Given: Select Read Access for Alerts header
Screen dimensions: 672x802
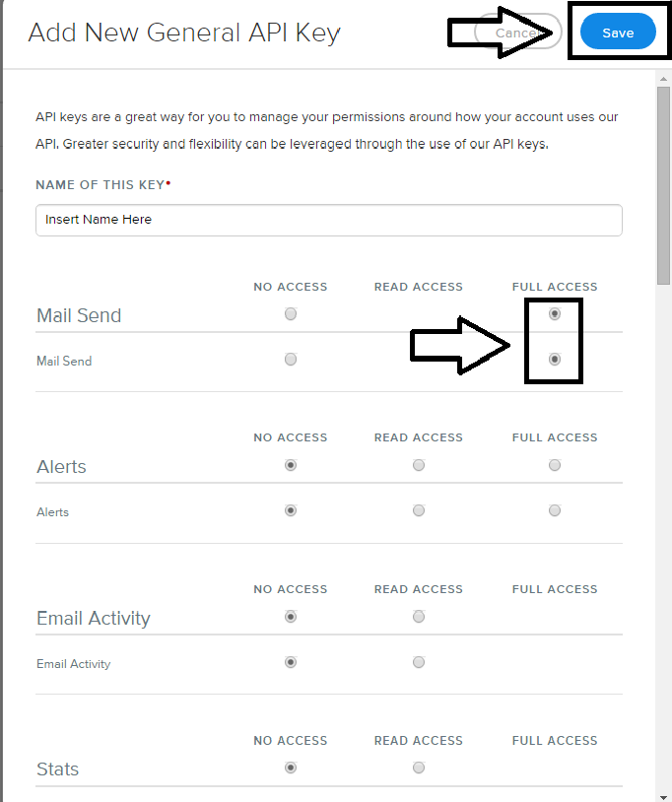Looking at the screenshot, I should point(419,465).
